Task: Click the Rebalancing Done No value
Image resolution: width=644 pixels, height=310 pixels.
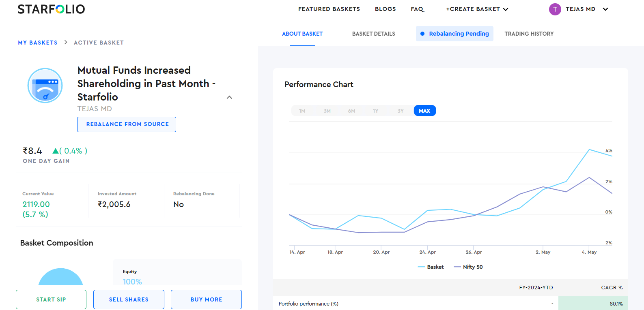Action: (x=179, y=204)
